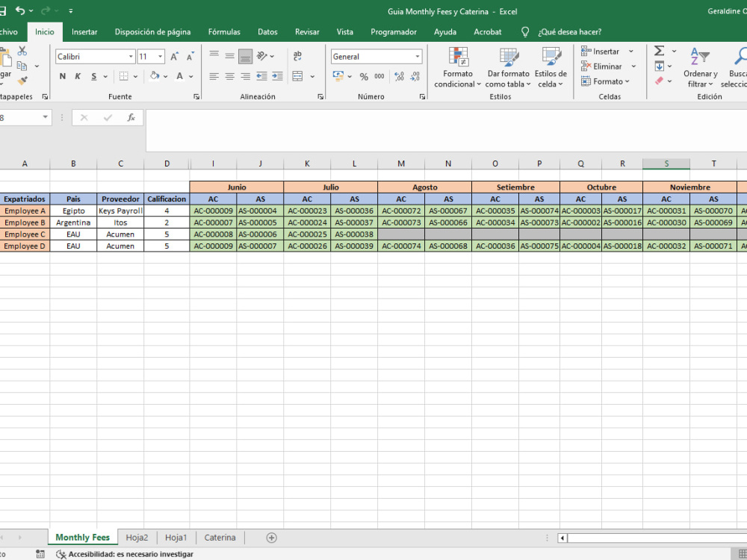
Task: Open fill color dropdown arrow
Action: pyautogui.click(x=165, y=76)
